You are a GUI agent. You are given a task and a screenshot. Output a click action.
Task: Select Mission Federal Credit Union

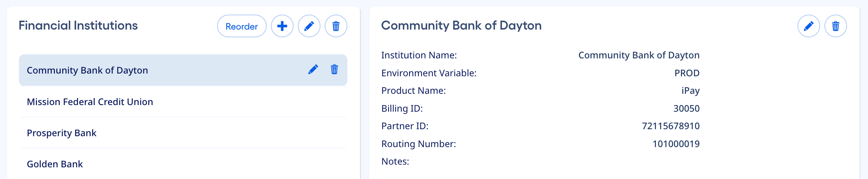click(x=90, y=102)
